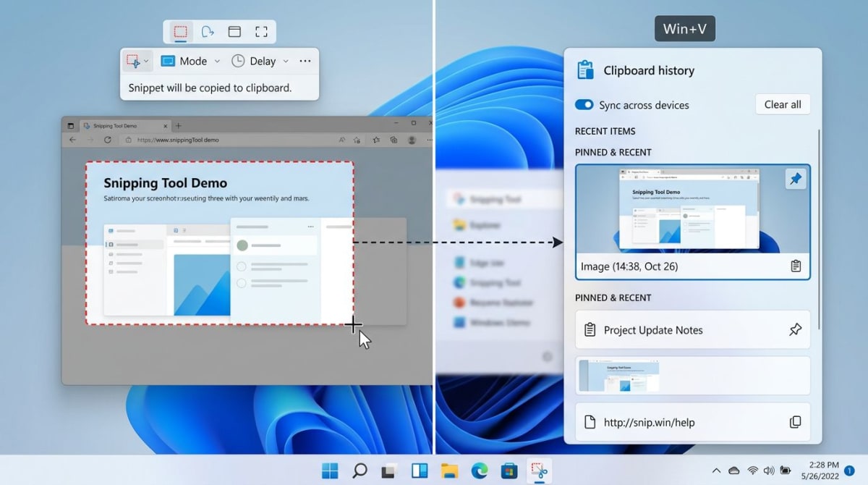
Task: Open tab actions menu in the browser
Action: tap(71, 125)
